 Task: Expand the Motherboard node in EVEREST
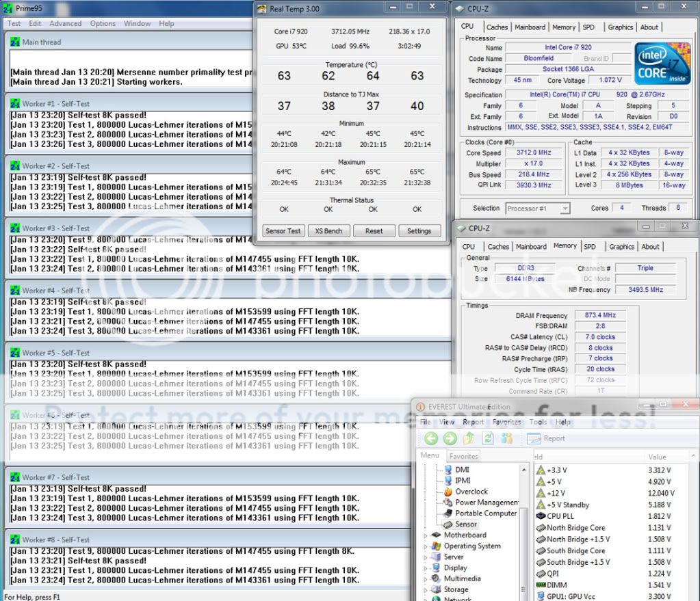[x=425, y=535]
